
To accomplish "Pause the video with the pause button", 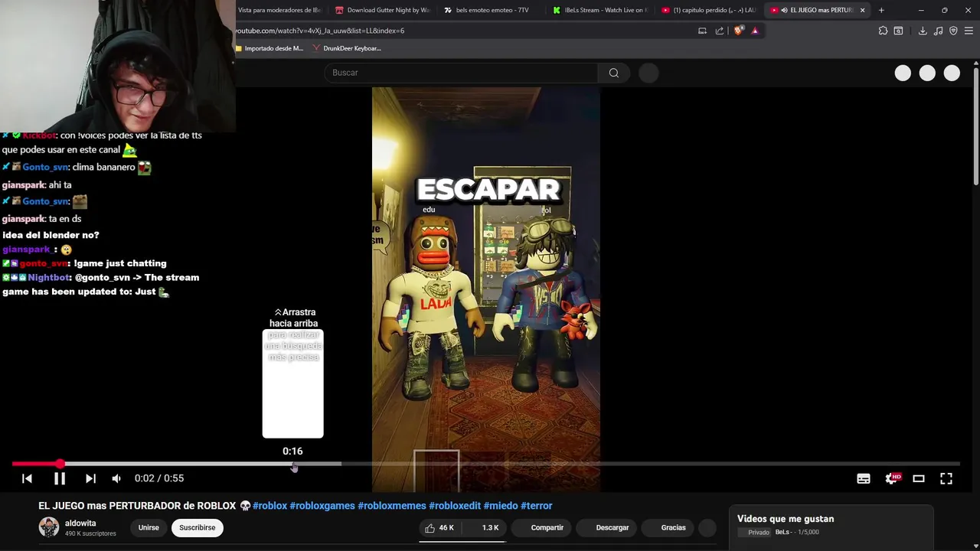I will click(59, 478).
